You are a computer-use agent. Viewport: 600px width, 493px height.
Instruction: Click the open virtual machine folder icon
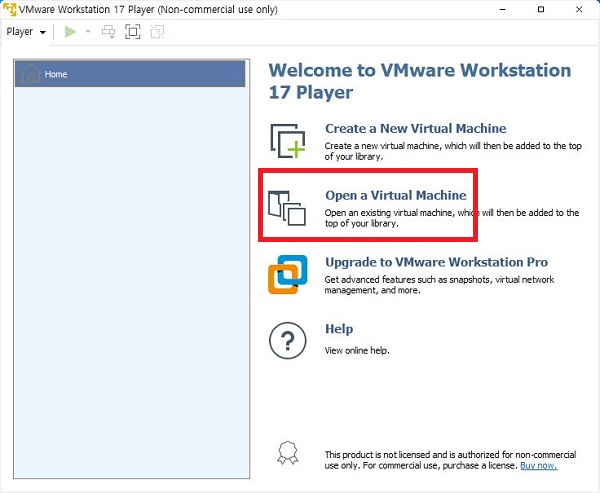pyautogui.click(x=287, y=208)
